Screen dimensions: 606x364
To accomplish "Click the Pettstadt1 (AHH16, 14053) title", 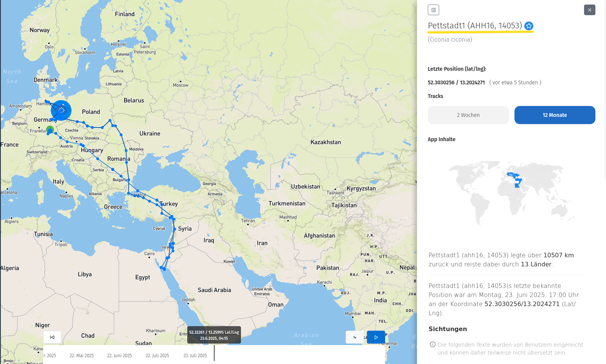I will pos(475,26).
